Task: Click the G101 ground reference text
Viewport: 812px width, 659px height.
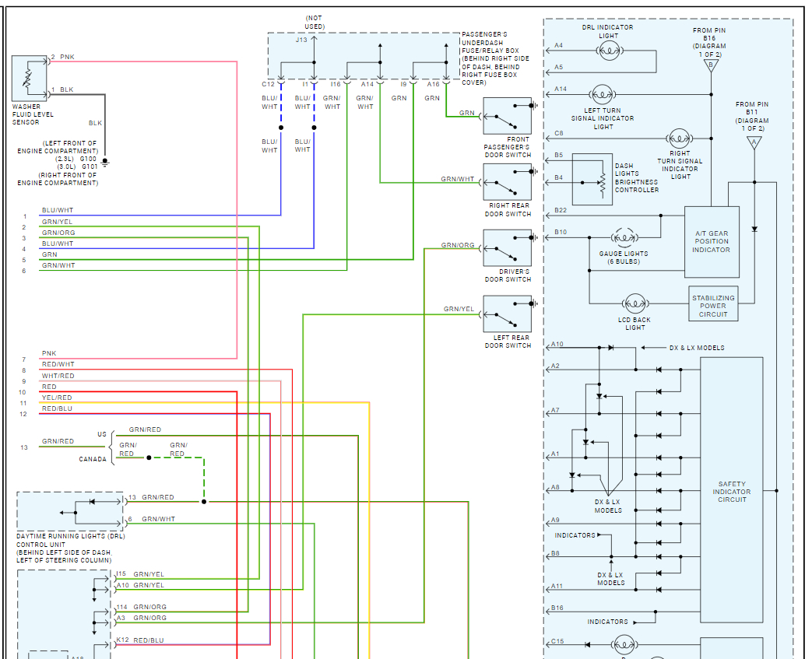Action: click(90, 167)
